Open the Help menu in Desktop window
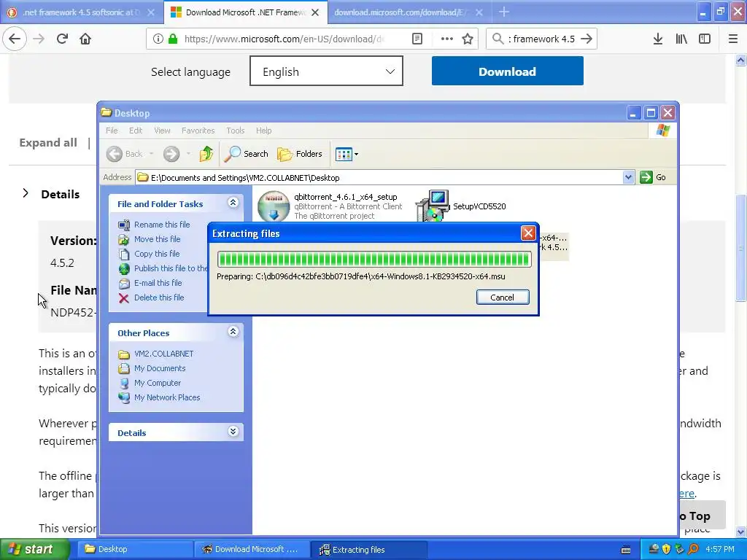The height and width of the screenshot is (560, 747). [x=263, y=131]
